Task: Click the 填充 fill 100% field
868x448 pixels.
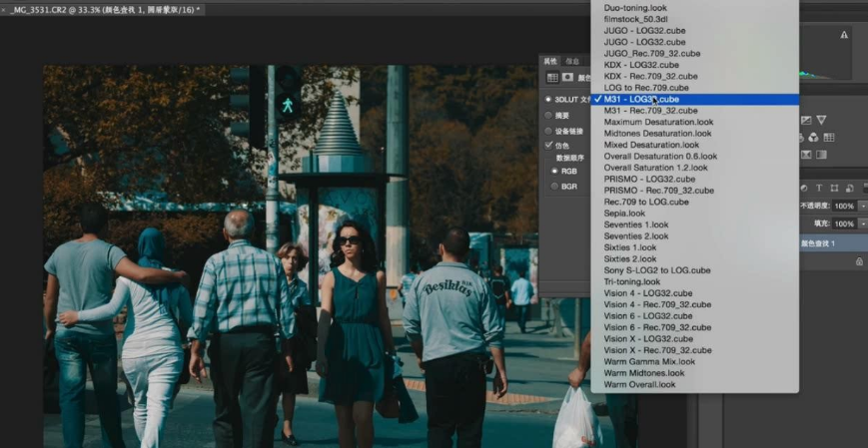Action: [x=844, y=224]
